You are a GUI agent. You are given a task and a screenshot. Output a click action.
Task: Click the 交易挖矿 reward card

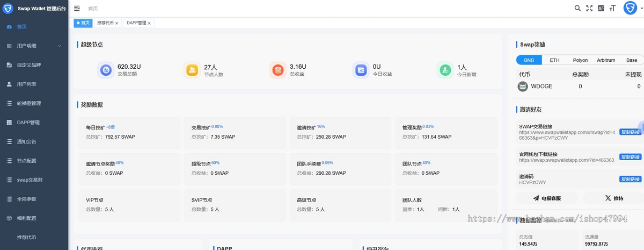[x=235, y=133]
